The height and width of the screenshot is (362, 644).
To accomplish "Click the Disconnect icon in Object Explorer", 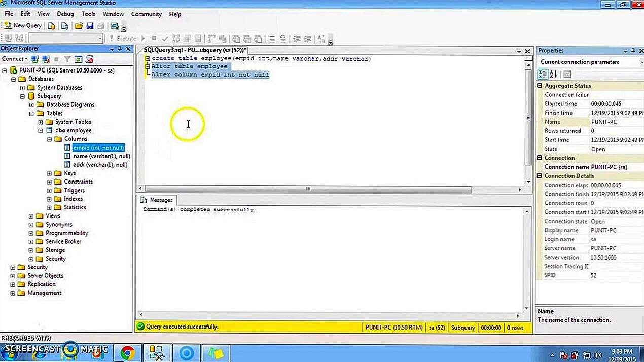I will [x=46, y=59].
